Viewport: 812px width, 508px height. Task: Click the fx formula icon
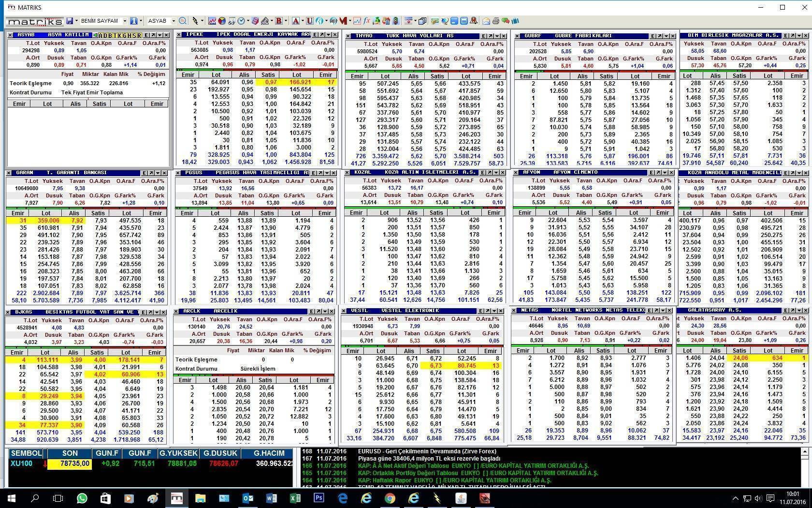pyautogui.click(x=367, y=21)
